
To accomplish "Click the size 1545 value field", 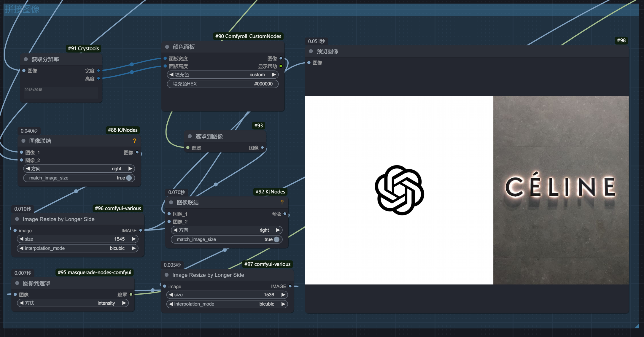I will pyautogui.click(x=78, y=239).
